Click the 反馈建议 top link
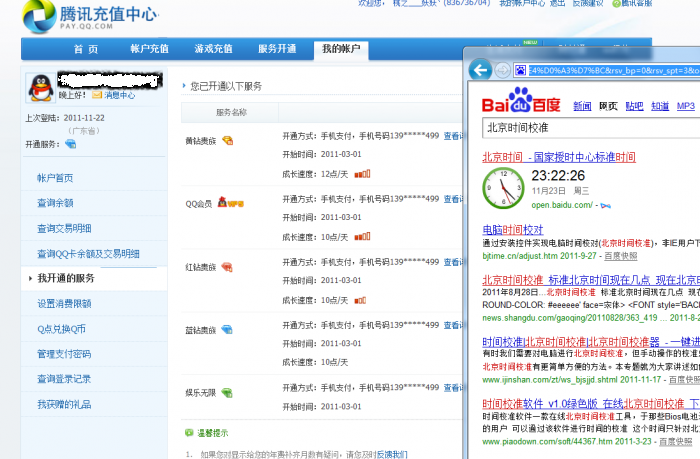This screenshot has width=700, height=459. 588,3
